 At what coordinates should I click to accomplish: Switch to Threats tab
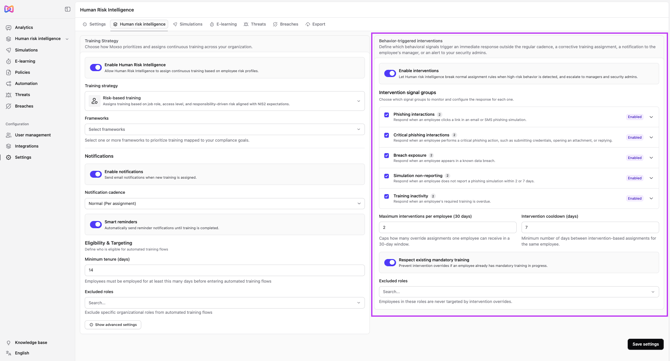pyautogui.click(x=255, y=24)
